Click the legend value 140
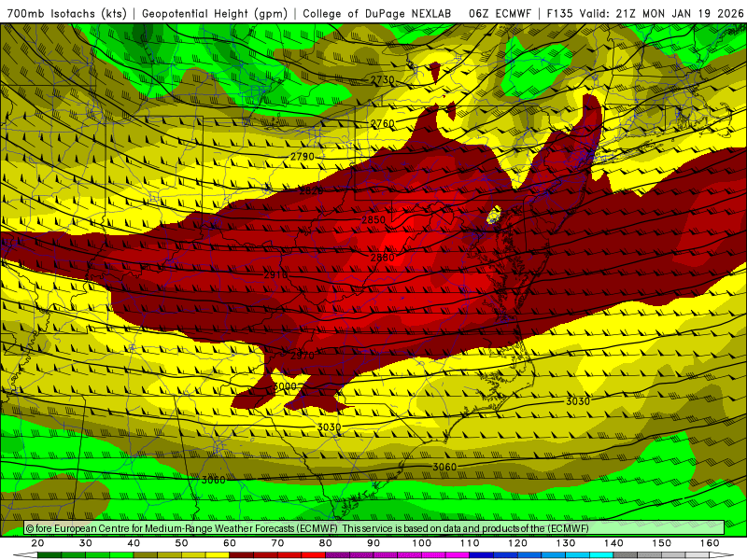 coord(613,543)
